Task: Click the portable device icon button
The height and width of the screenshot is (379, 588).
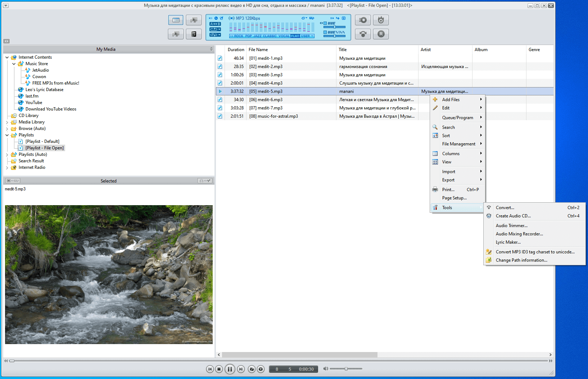Action: [x=194, y=34]
